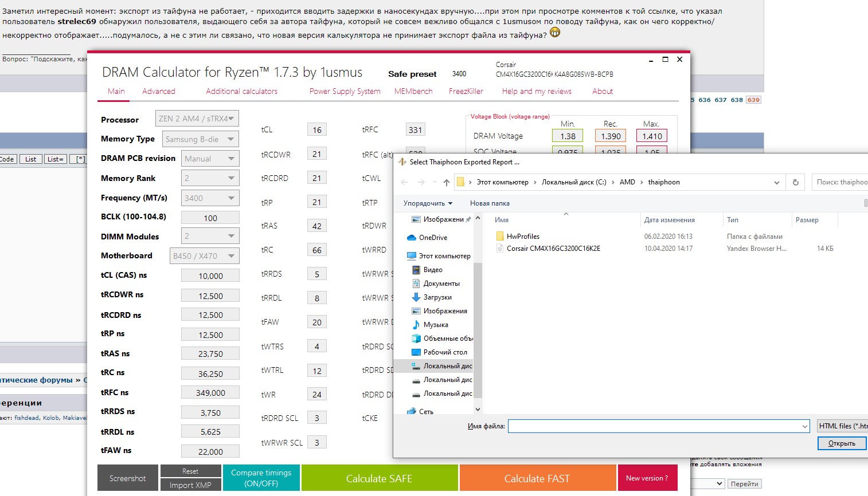The image size is (868, 496).
Task: Refresh the thaiphoon folder listing
Action: [x=795, y=182]
